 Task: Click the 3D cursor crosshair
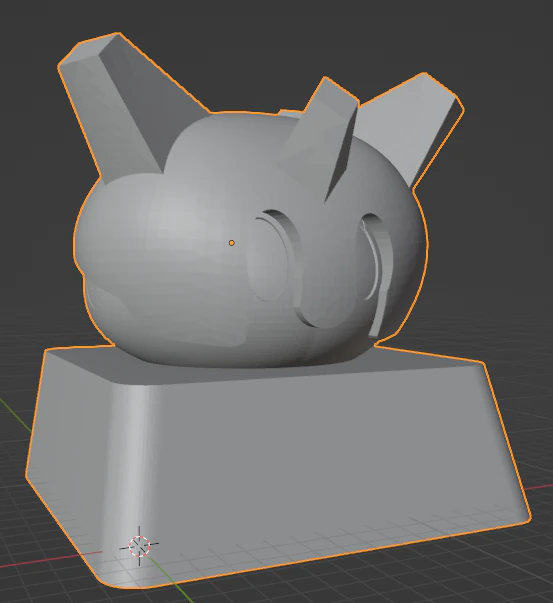point(139,546)
